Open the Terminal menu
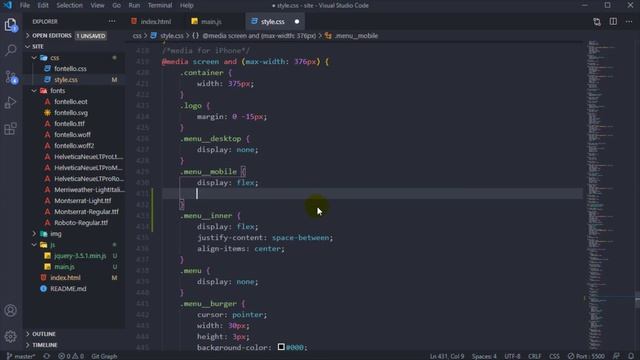This screenshot has height=360, width=640. click(x=160, y=5)
